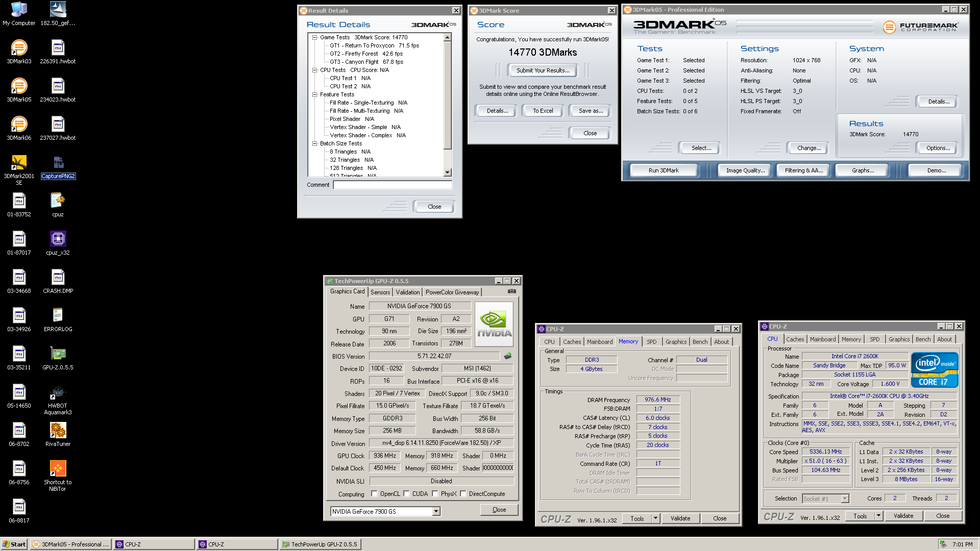Click the system tray icon beside the clock
The width and height of the screenshot is (980, 551).
pyautogui.click(x=943, y=544)
